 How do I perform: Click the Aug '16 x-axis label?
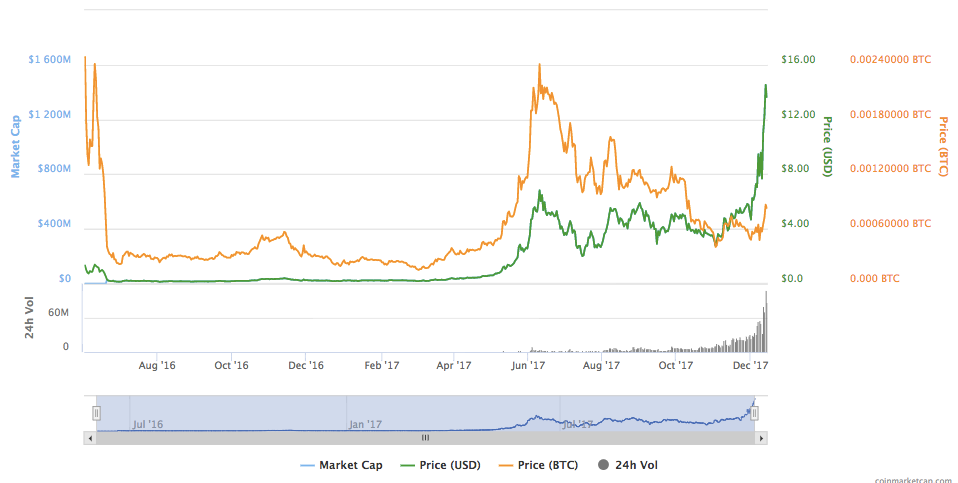[x=157, y=365]
